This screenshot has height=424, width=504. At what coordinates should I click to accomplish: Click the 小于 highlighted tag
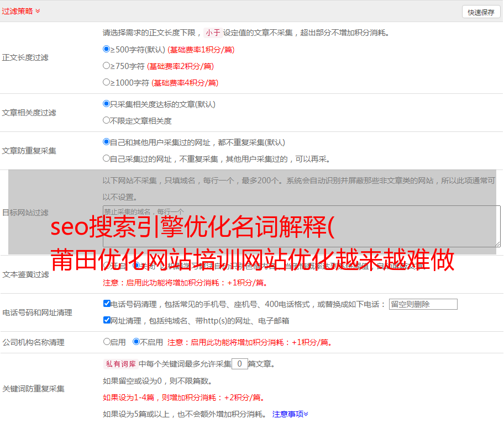(x=213, y=33)
